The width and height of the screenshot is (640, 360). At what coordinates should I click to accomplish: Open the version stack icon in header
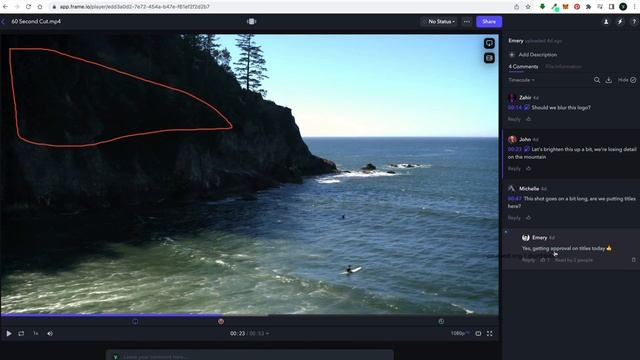(x=251, y=21)
